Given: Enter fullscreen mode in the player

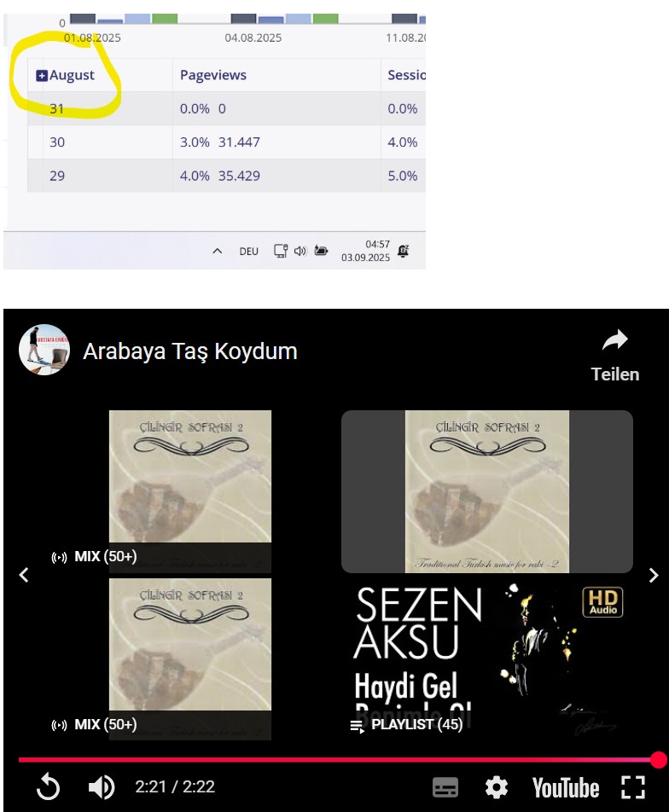Looking at the screenshot, I should (632, 787).
